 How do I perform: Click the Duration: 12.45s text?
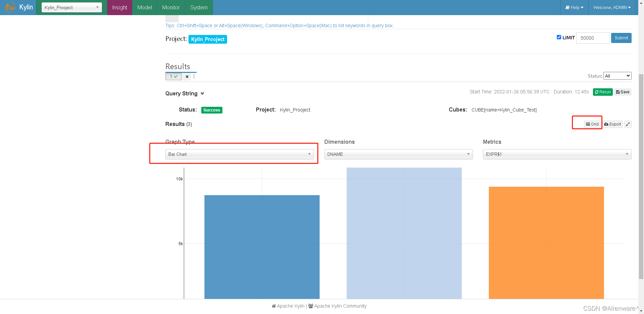coord(571,92)
